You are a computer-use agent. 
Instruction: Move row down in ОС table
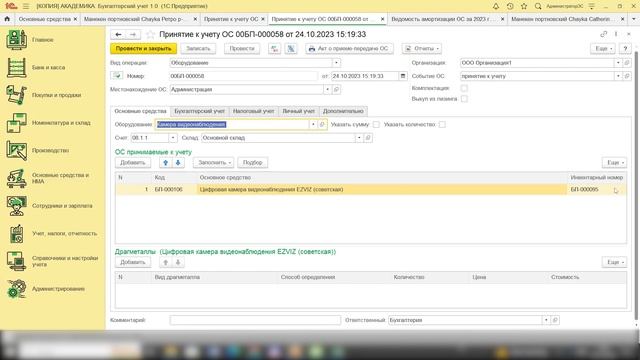pyautogui.click(x=178, y=162)
